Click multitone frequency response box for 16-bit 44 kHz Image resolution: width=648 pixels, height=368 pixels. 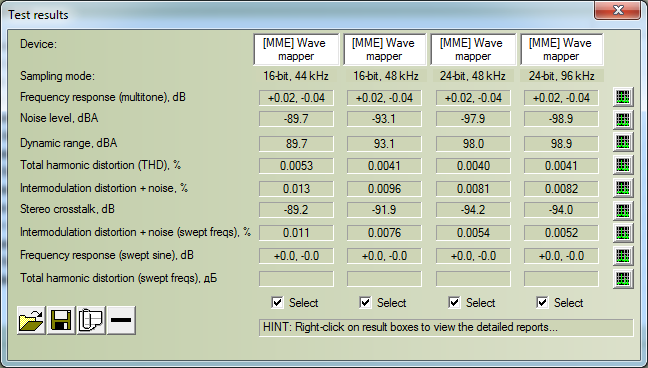pyautogui.click(x=296, y=98)
